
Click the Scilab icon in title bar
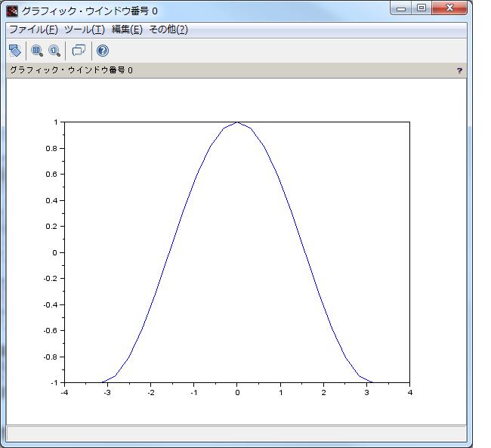[x=12, y=11]
